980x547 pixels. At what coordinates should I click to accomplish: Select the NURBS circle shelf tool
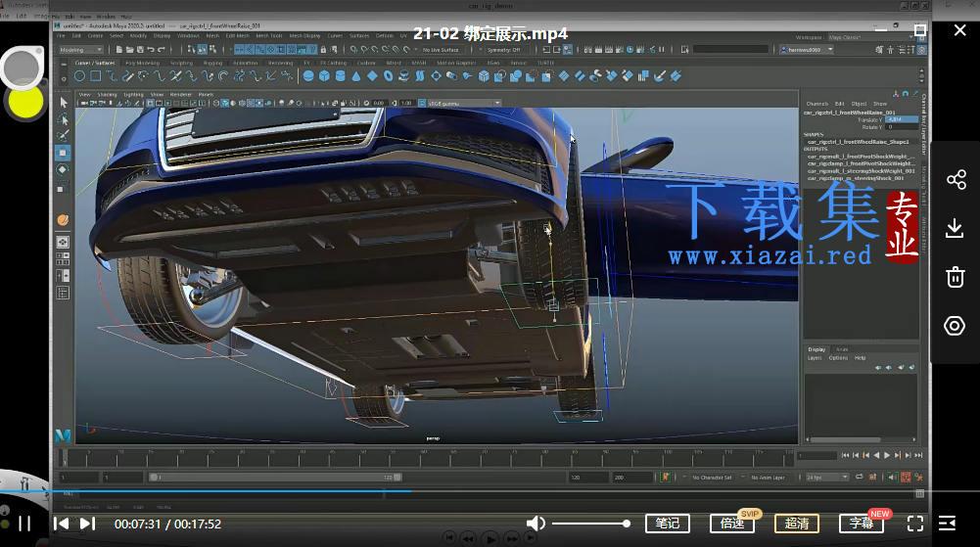click(x=80, y=76)
